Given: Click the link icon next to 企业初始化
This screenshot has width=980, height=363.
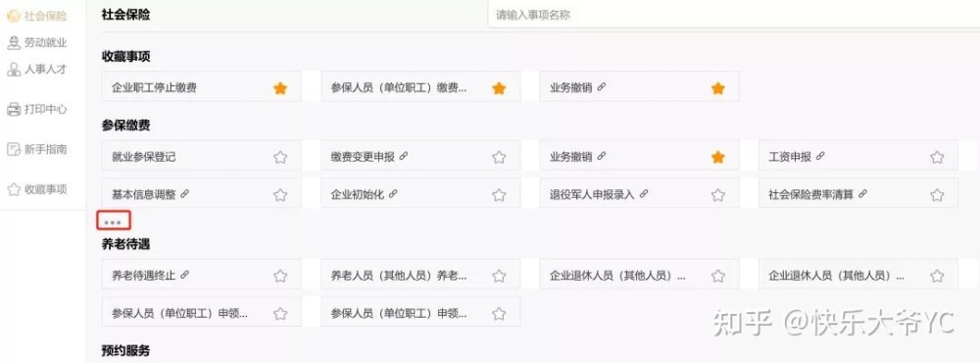Looking at the screenshot, I should coord(393,194).
